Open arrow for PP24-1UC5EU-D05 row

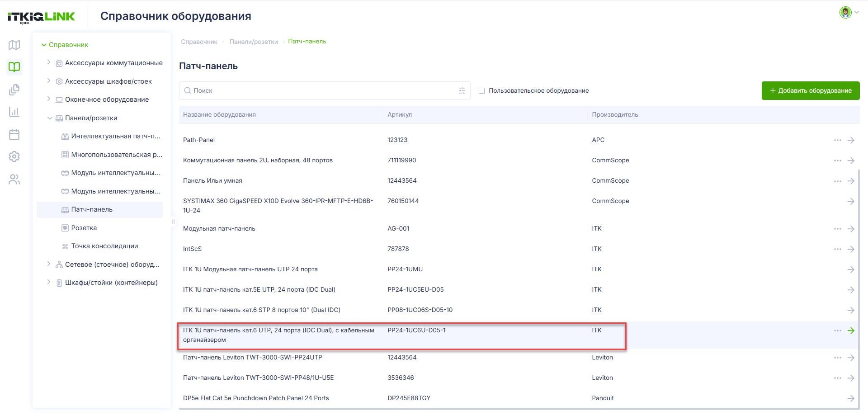pos(851,290)
